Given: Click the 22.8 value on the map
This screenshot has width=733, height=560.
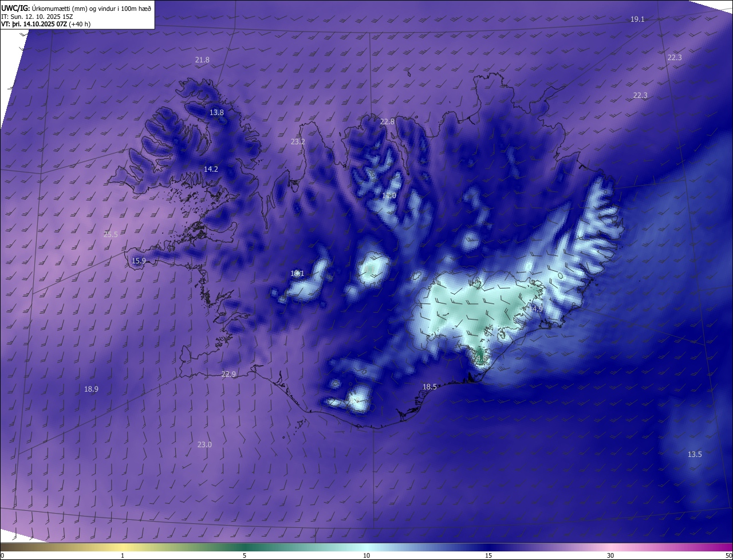Looking at the screenshot, I should click(x=387, y=122).
